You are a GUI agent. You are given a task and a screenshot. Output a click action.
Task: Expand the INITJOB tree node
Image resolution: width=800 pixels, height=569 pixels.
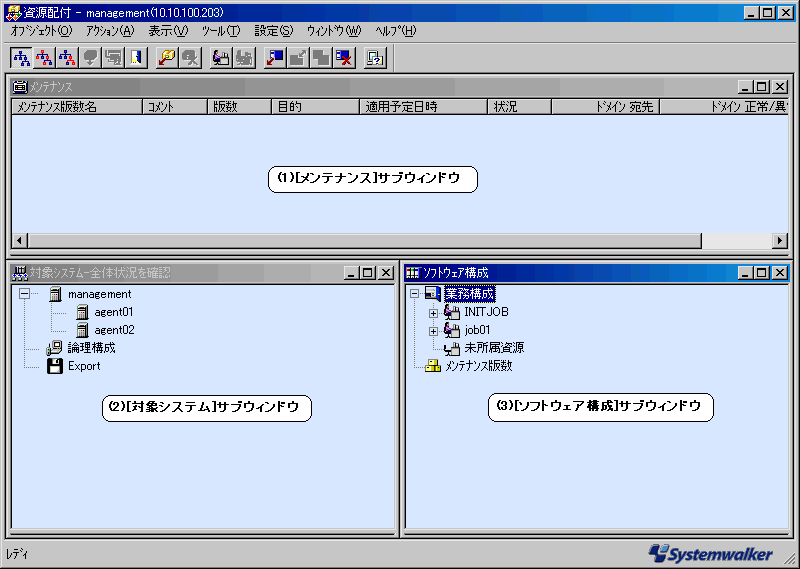pos(433,313)
